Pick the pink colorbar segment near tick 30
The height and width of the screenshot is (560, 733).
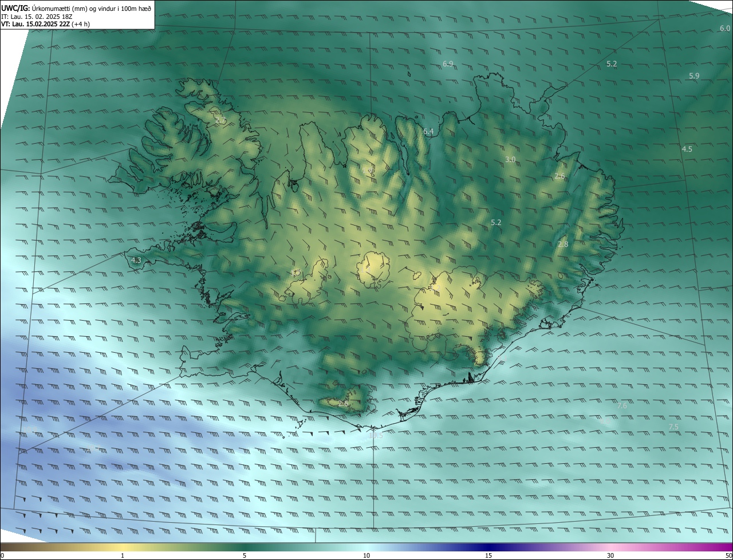pyautogui.click(x=610, y=547)
